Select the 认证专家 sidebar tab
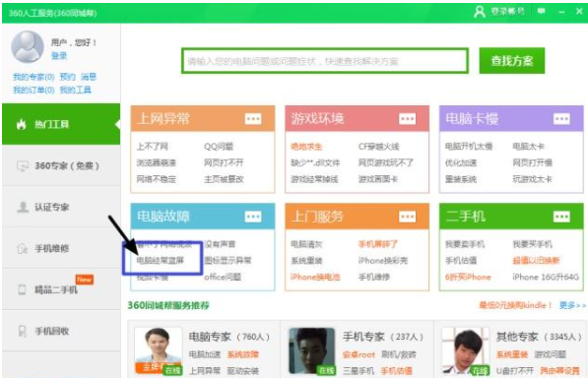Viewport: 588px width, 378px height. (x=61, y=207)
